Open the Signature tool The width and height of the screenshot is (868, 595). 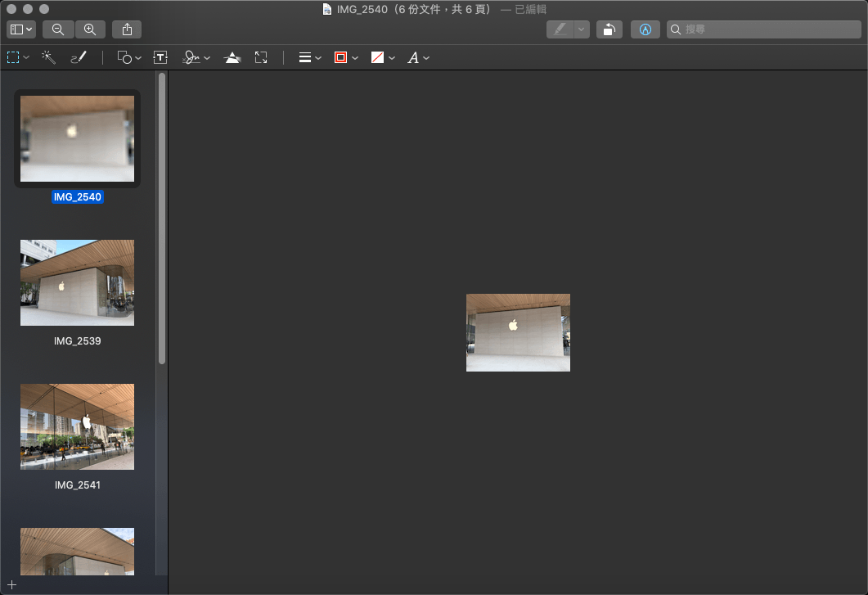point(191,57)
